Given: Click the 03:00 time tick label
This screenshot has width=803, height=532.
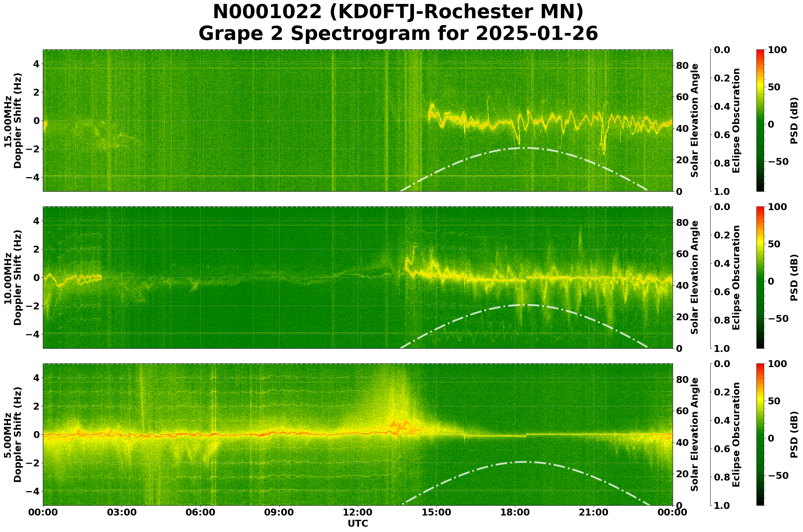Looking at the screenshot, I should point(121,512).
